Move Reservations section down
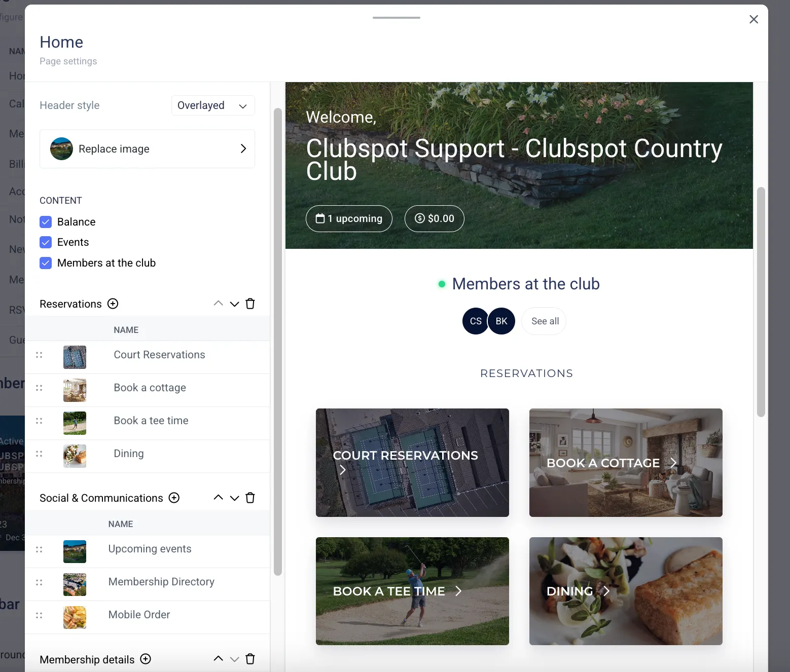Viewport: 790px width, 672px height. pyautogui.click(x=234, y=304)
